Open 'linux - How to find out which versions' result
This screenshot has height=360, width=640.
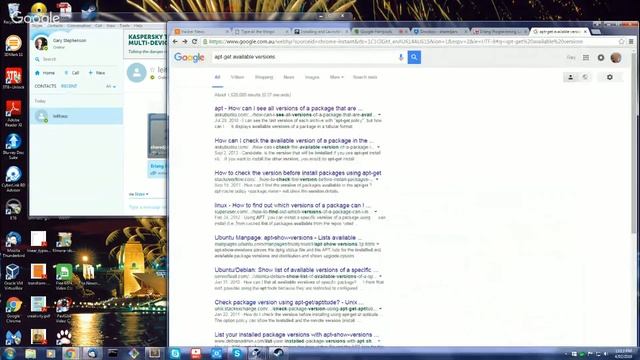pyautogui.click(x=292, y=205)
